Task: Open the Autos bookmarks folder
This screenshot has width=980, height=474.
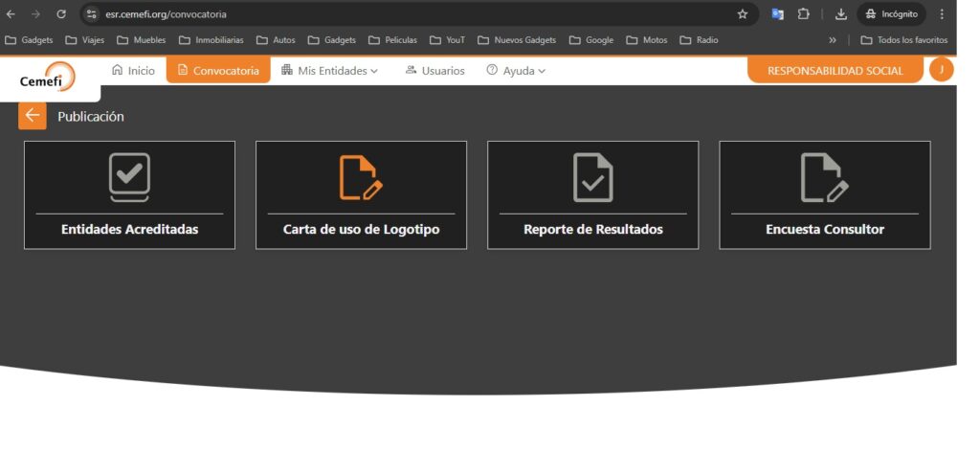Action: click(277, 40)
